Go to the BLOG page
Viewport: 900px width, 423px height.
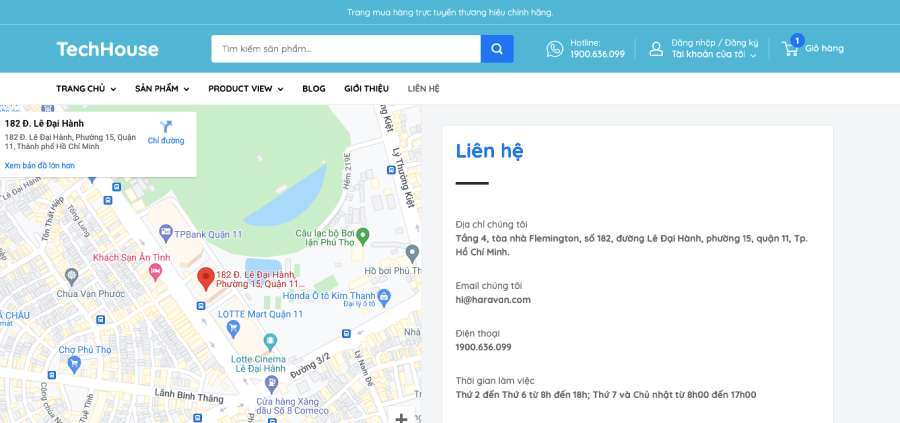pyautogui.click(x=314, y=89)
